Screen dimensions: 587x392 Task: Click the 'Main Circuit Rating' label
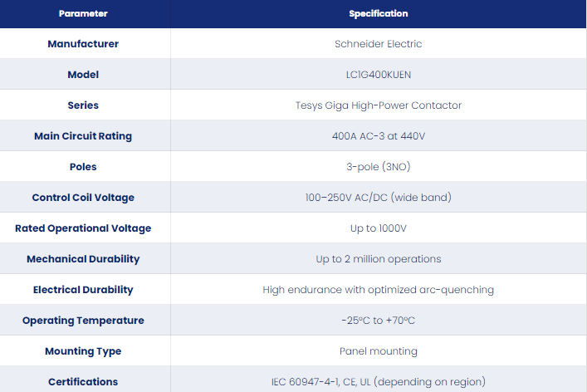tap(83, 136)
